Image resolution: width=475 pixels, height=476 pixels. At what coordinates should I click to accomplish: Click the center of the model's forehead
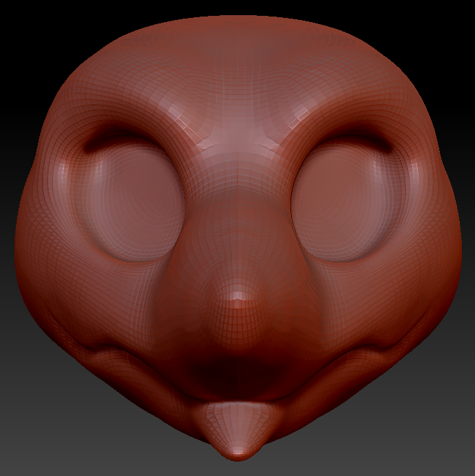click(237, 90)
